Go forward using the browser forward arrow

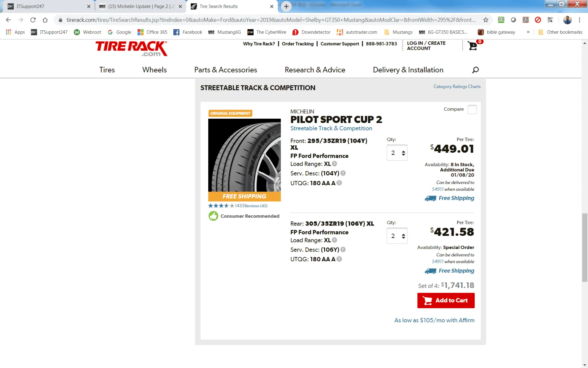(x=20, y=20)
